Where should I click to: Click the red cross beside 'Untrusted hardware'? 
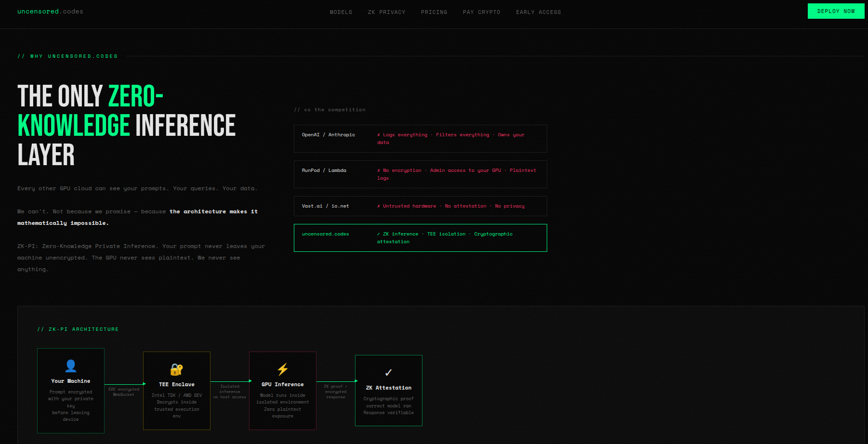point(379,206)
